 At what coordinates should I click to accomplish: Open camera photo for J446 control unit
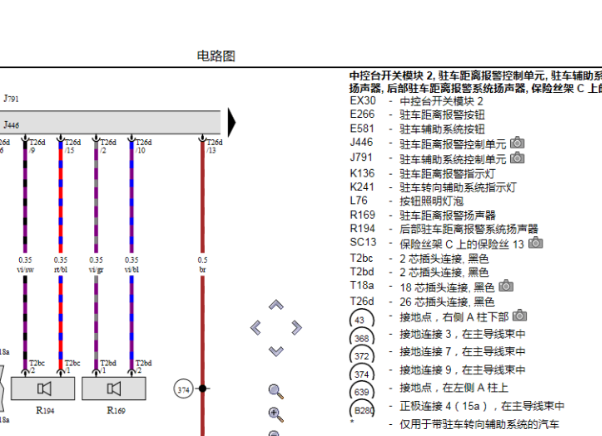[517, 143]
